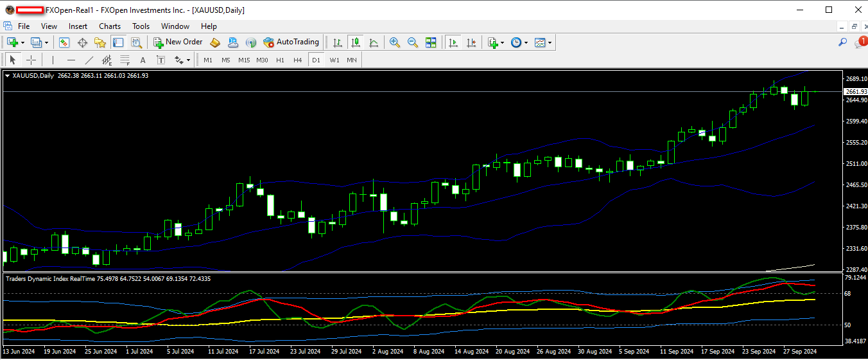Switch to M15 timeframe
Screen dimensions: 868x360
tap(244, 60)
